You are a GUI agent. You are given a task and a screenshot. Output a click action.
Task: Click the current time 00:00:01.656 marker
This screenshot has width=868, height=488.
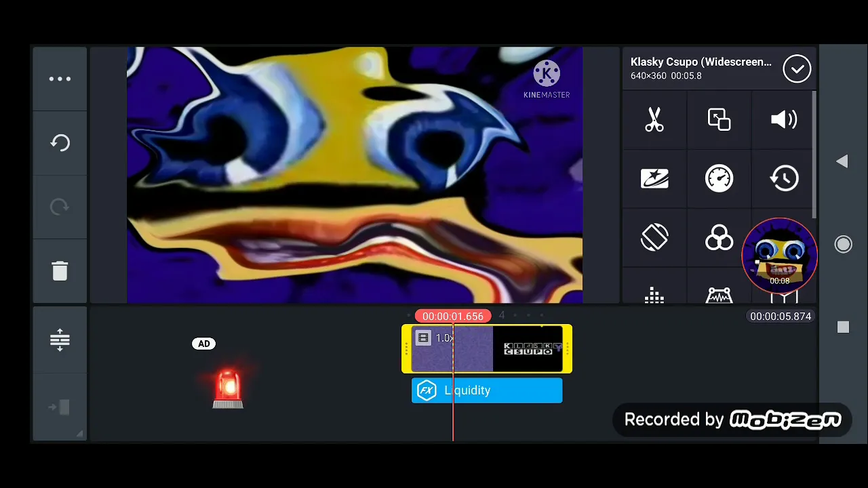[x=453, y=317]
